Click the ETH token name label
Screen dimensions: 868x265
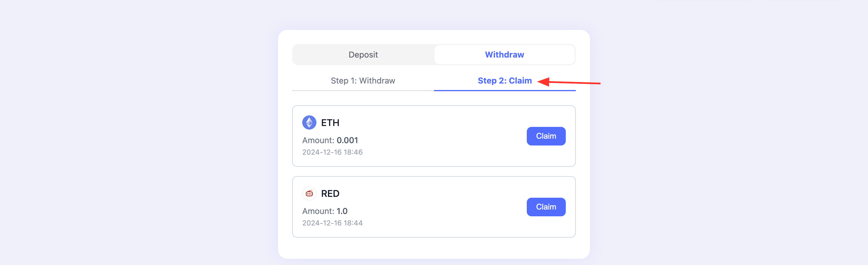coord(330,122)
